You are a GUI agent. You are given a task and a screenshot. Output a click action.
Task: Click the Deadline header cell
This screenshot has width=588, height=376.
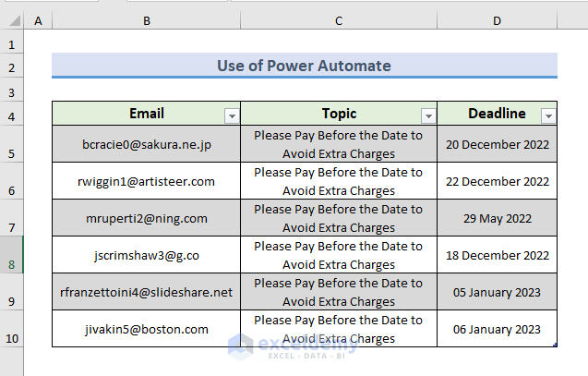coord(497,114)
